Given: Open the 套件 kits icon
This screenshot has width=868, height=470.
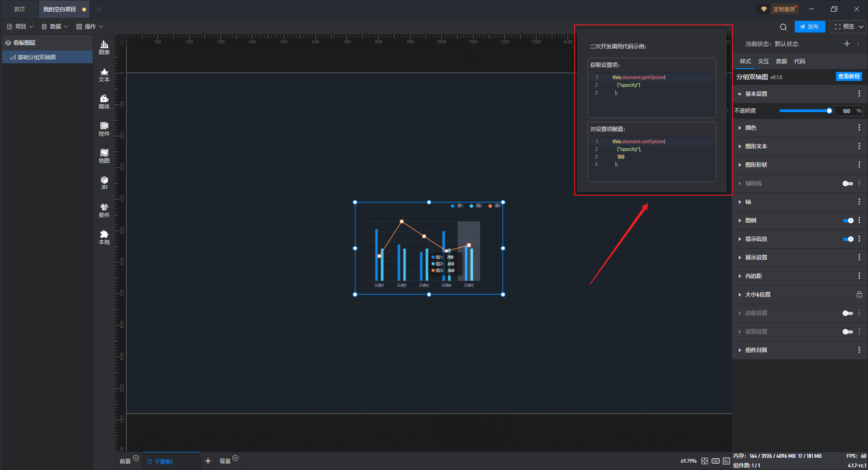Looking at the screenshot, I should point(104,210).
